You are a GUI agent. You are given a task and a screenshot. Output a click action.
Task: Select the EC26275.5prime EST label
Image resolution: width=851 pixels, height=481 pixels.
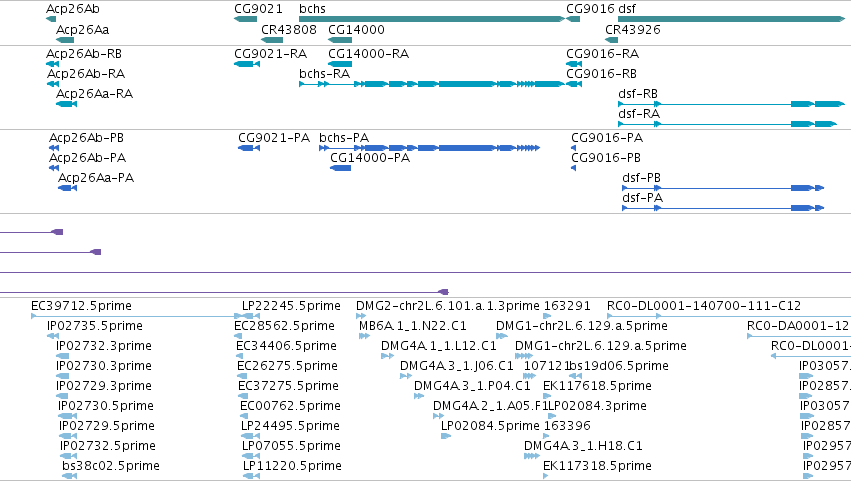point(288,366)
